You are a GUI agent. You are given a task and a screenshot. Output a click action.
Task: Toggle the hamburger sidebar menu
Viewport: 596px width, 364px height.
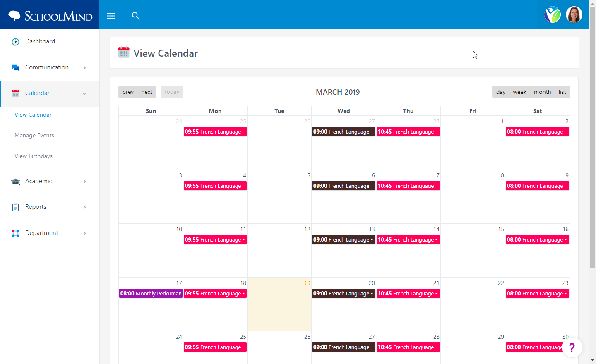point(111,16)
